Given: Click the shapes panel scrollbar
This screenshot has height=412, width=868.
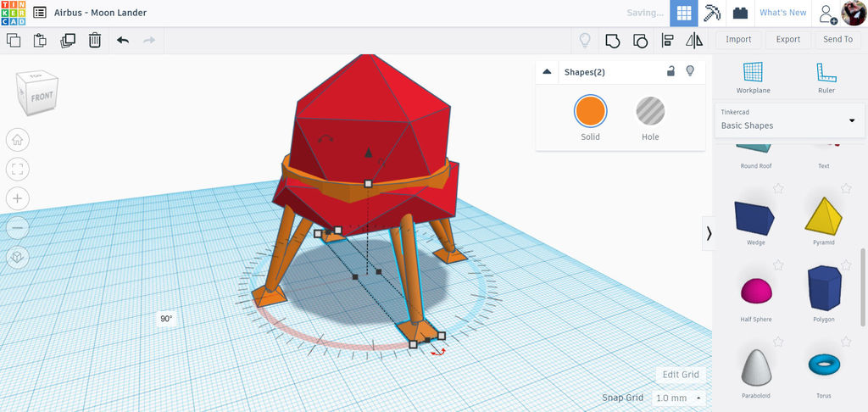Looking at the screenshot, I should (x=862, y=287).
